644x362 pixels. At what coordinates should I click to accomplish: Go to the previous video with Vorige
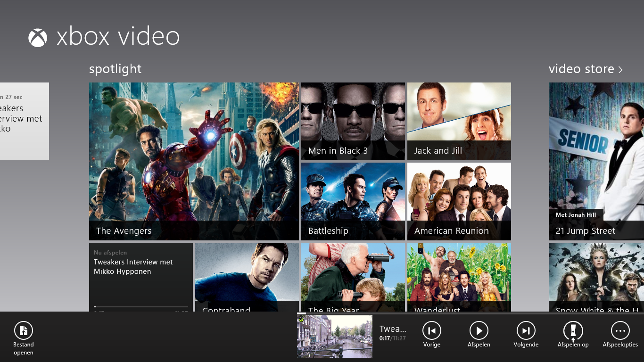[432, 335]
